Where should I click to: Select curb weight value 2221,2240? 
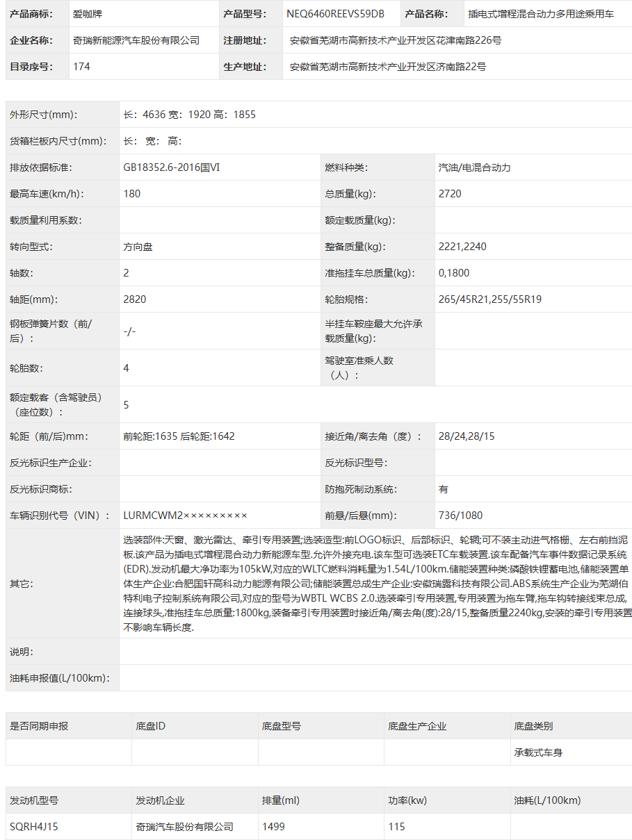coord(462,247)
